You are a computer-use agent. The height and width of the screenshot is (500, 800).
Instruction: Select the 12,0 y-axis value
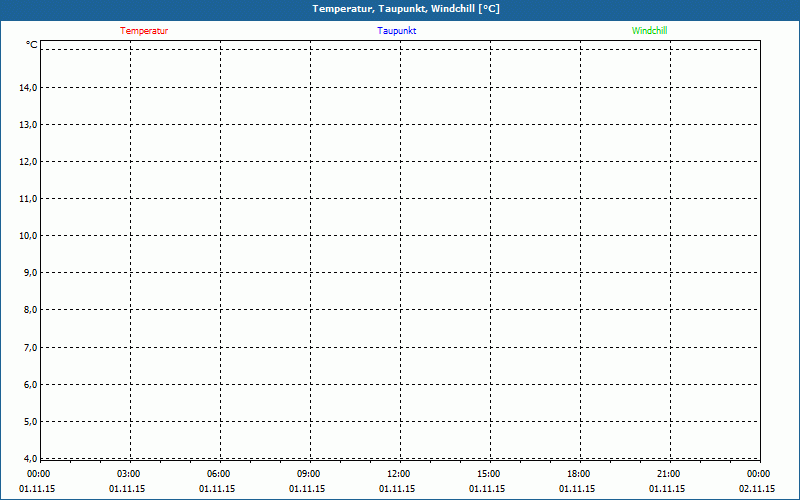(28, 162)
